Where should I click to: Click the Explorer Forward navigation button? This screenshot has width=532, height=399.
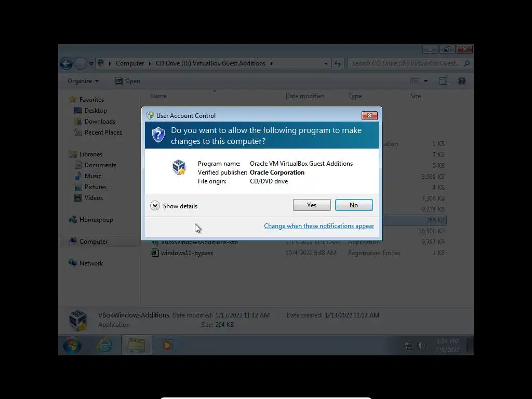(x=81, y=63)
